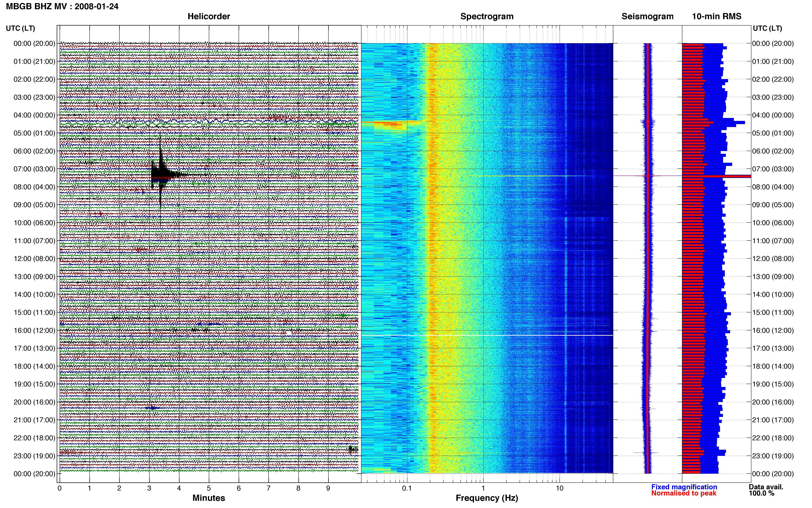Click the '5' minutes axis tick label
812x508 pixels.
click(209, 488)
